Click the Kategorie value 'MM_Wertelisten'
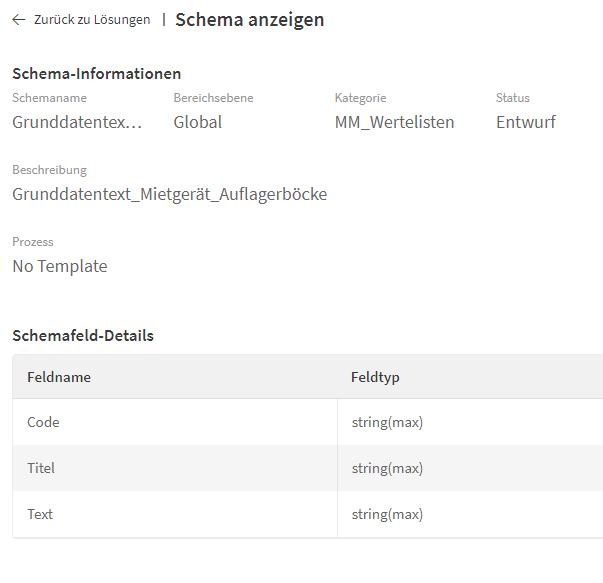Image resolution: width=603 pixels, height=583 pixels. [x=394, y=123]
